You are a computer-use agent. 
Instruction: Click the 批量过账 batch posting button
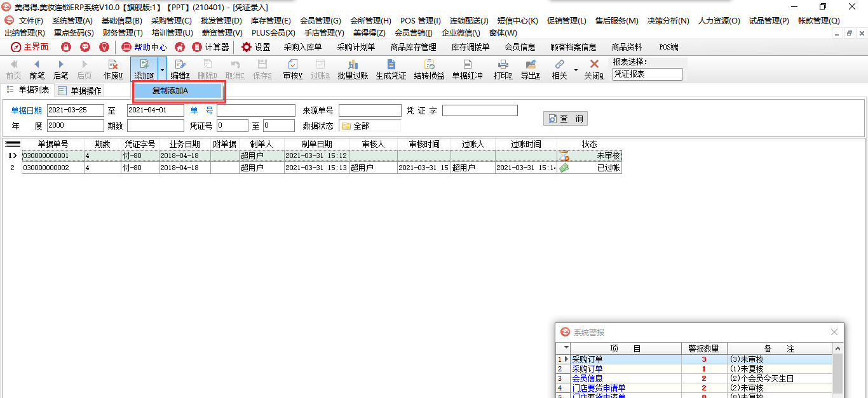coord(353,69)
